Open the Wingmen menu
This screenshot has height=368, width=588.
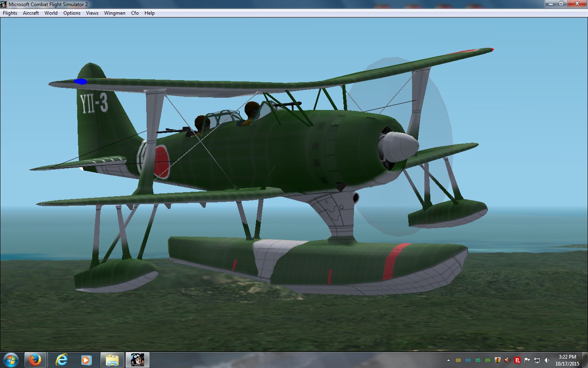[x=115, y=13]
